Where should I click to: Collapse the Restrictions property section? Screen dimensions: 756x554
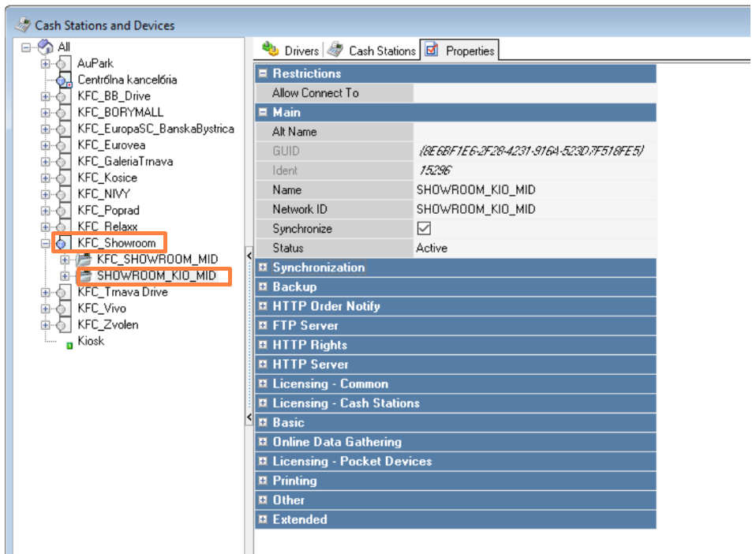click(263, 73)
